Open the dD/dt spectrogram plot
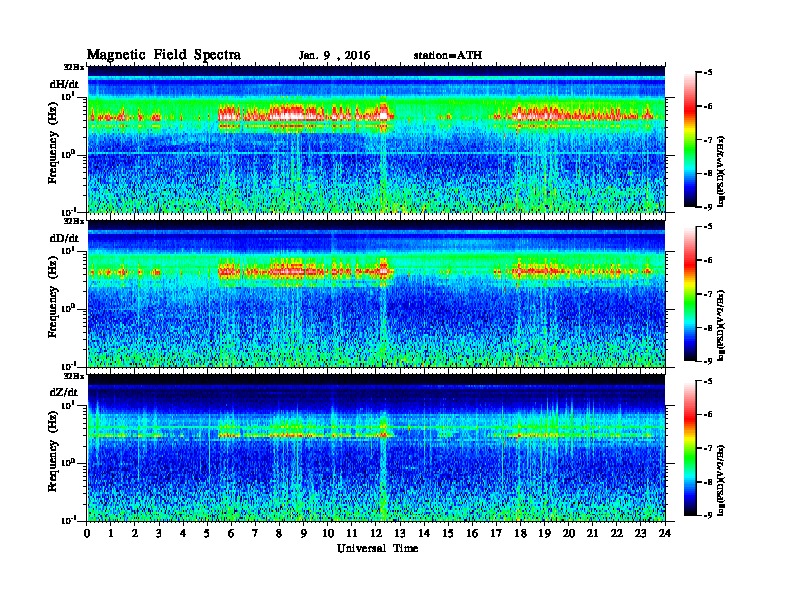The height and width of the screenshot is (612, 792). pyautogui.click(x=376, y=293)
